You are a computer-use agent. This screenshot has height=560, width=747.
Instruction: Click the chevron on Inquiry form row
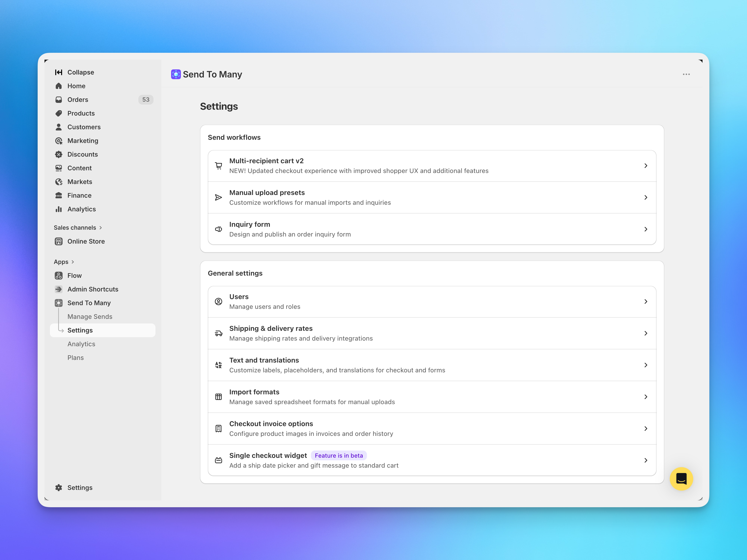point(645,229)
